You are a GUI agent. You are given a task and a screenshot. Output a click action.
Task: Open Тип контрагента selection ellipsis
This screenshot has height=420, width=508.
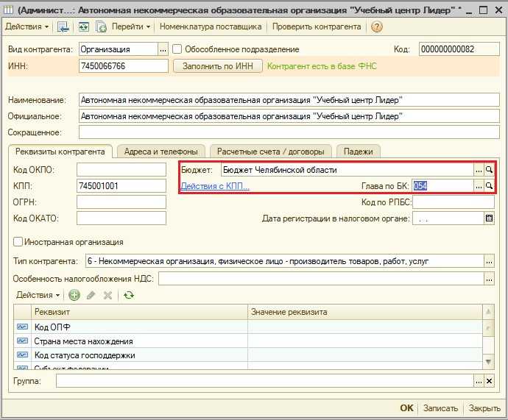click(489, 261)
